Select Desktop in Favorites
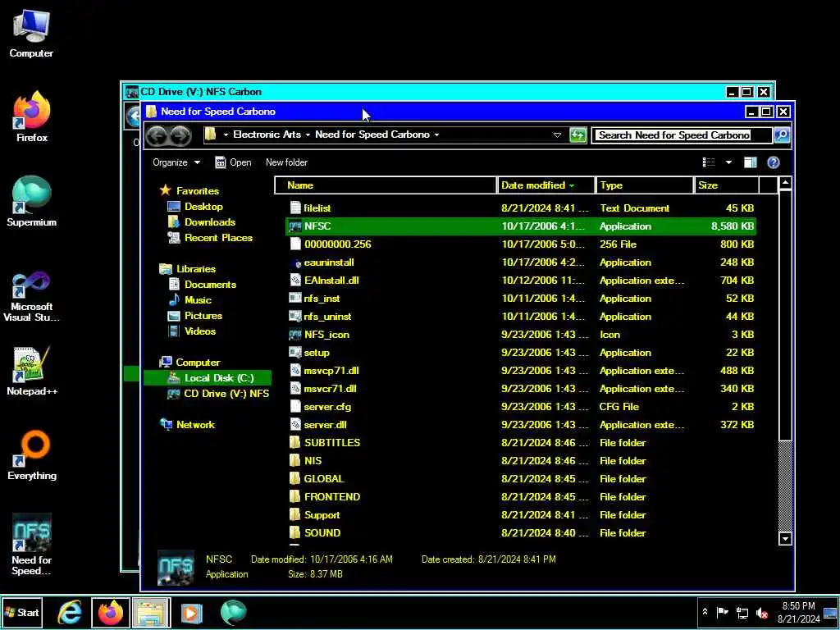Screen dimensions: 840x630 pyautogui.click(x=195, y=207)
